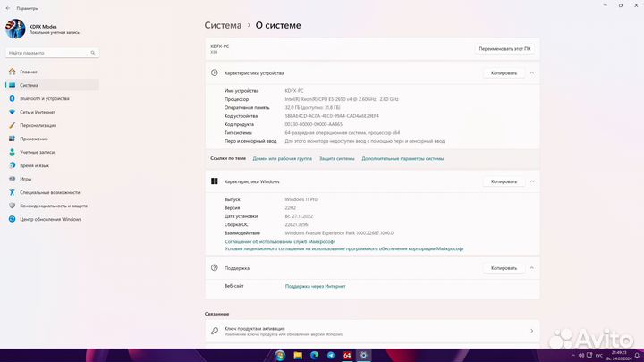
Task: Click the Учетные записи person icon
Action: point(12,152)
